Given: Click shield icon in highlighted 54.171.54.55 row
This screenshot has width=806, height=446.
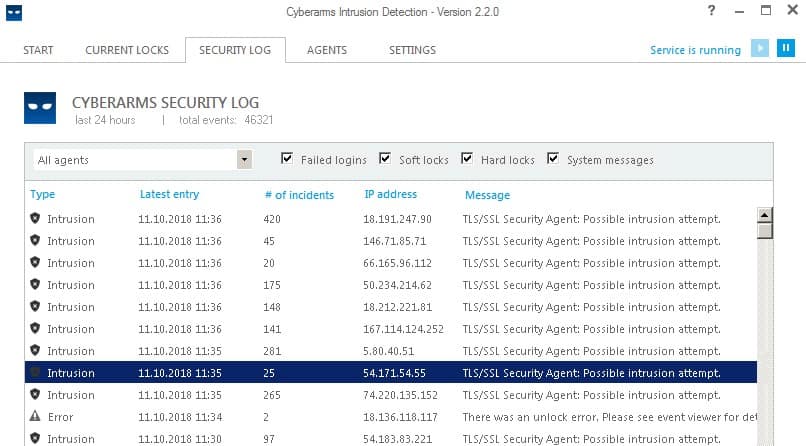Looking at the screenshot, I should pyautogui.click(x=35, y=373).
